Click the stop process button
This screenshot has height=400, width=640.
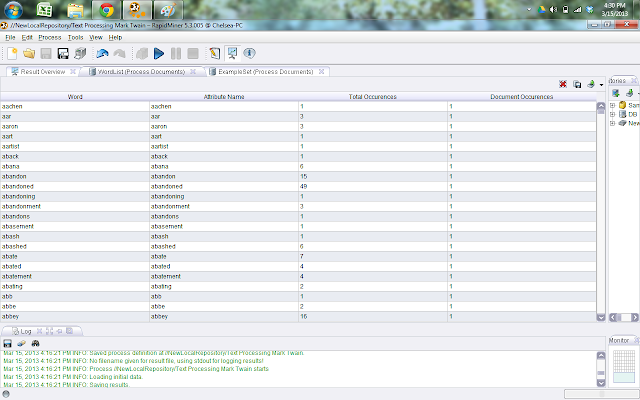(x=193, y=53)
